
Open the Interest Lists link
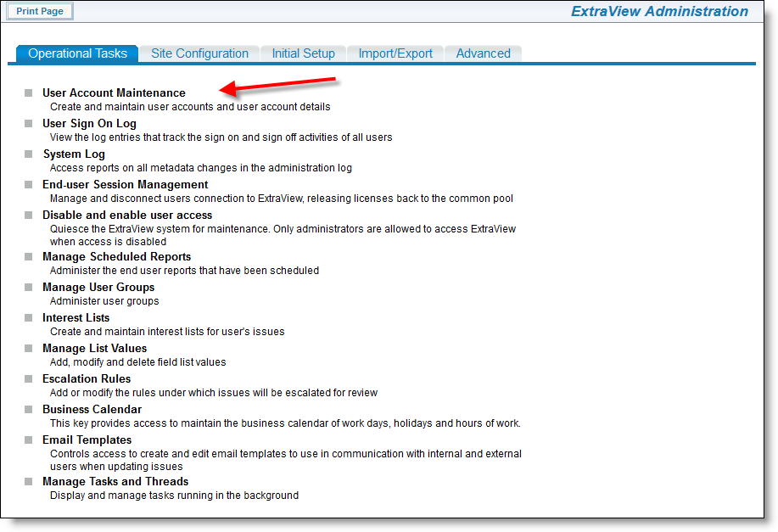[76, 317]
